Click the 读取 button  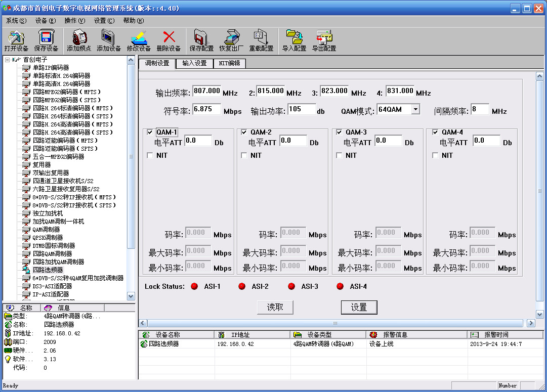(275, 307)
